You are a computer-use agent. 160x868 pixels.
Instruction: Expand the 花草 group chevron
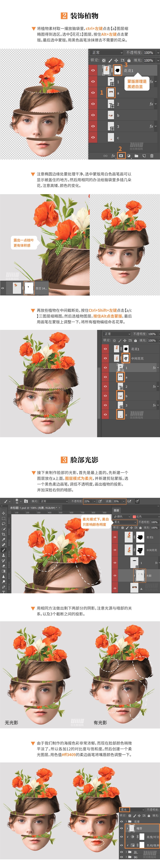coord(126,822)
